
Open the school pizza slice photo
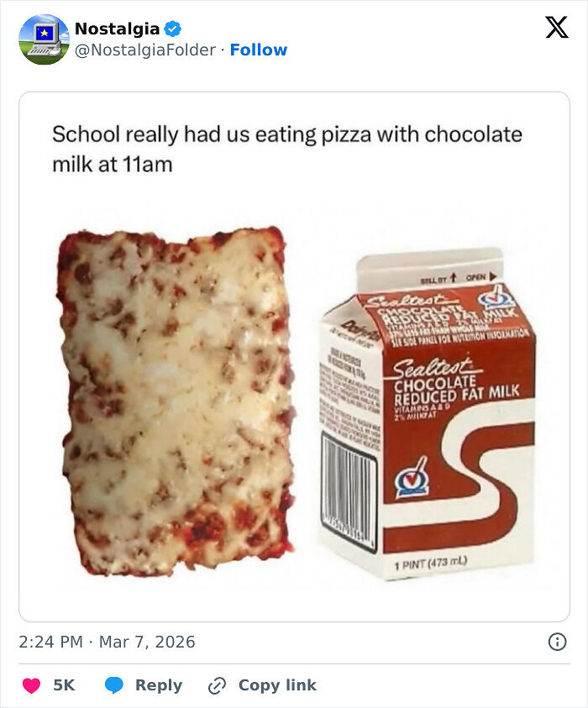point(176,401)
